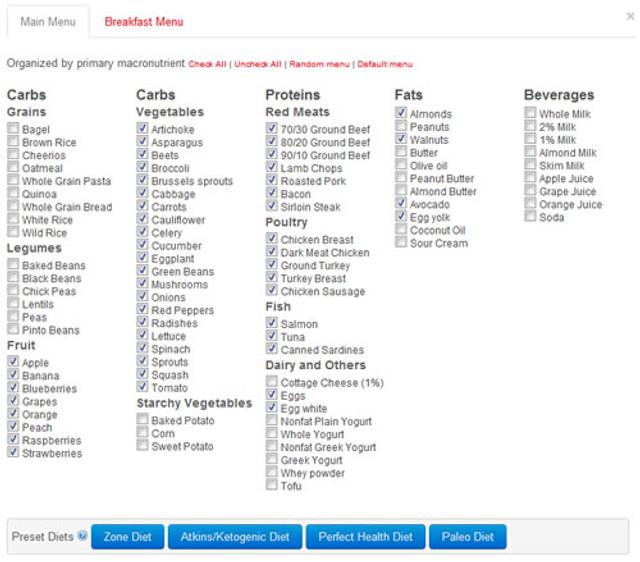Enable the Bagel checkbox

(x=13, y=130)
